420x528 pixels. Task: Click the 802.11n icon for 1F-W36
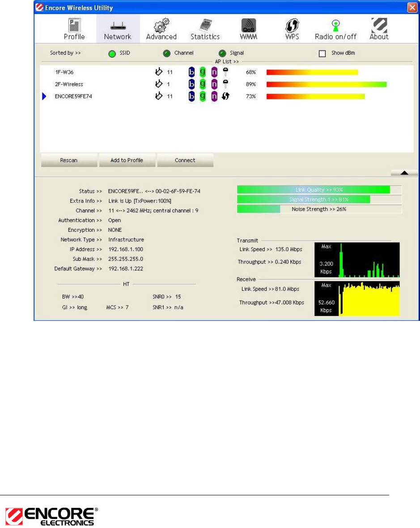point(214,72)
